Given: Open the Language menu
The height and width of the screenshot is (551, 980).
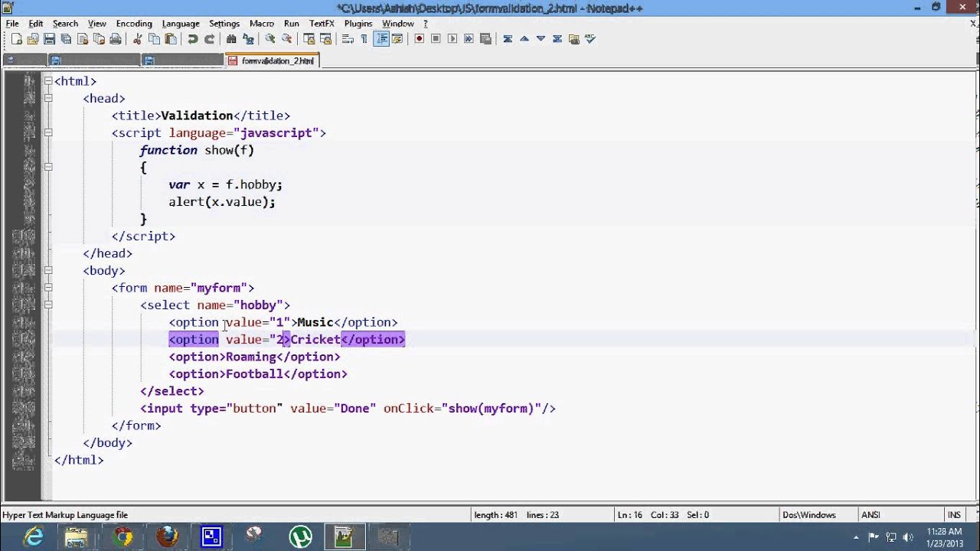Looking at the screenshot, I should pyautogui.click(x=181, y=24).
